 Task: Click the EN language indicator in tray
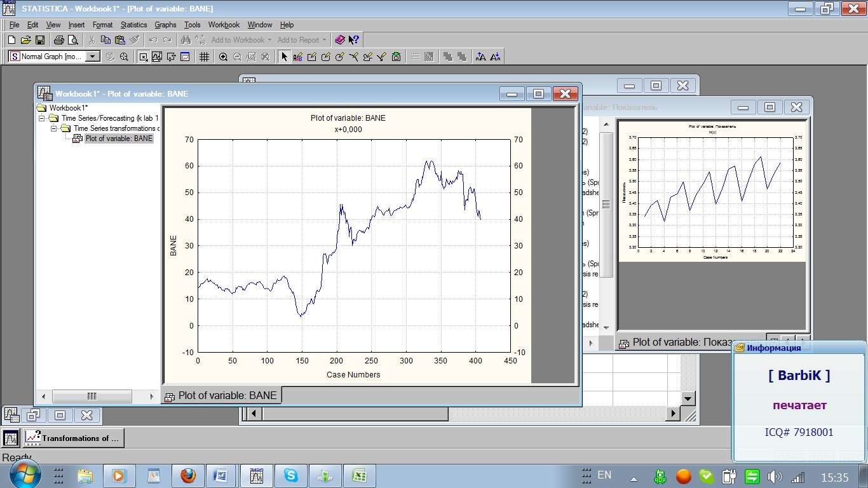[604, 475]
